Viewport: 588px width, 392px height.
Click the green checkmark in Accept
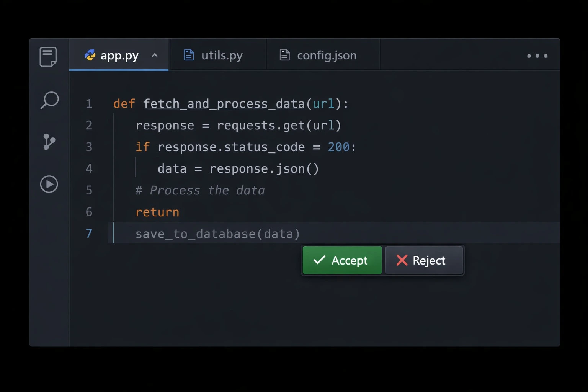click(x=319, y=260)
